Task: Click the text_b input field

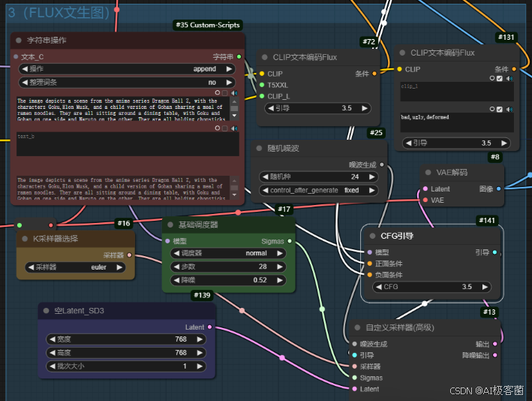Action: (128, 144)
